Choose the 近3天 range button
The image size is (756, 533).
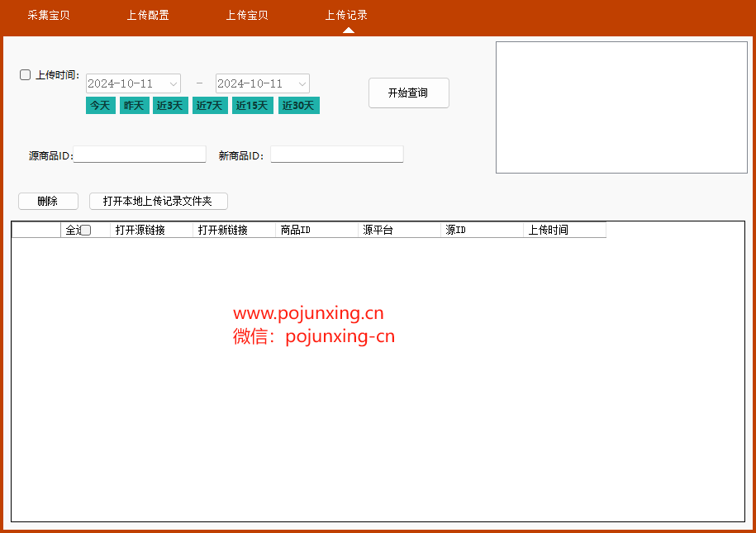coord(170,106)
